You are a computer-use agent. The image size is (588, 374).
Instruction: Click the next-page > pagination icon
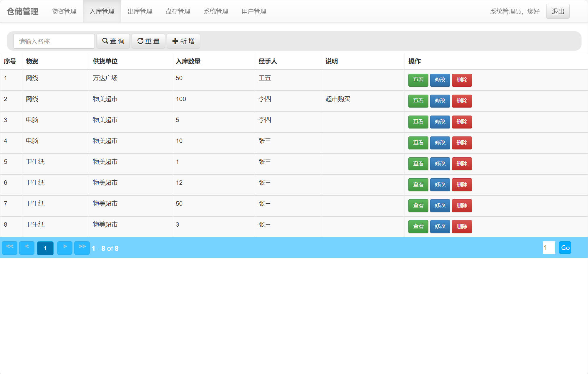pyautogui.click(x=64, y=248)
